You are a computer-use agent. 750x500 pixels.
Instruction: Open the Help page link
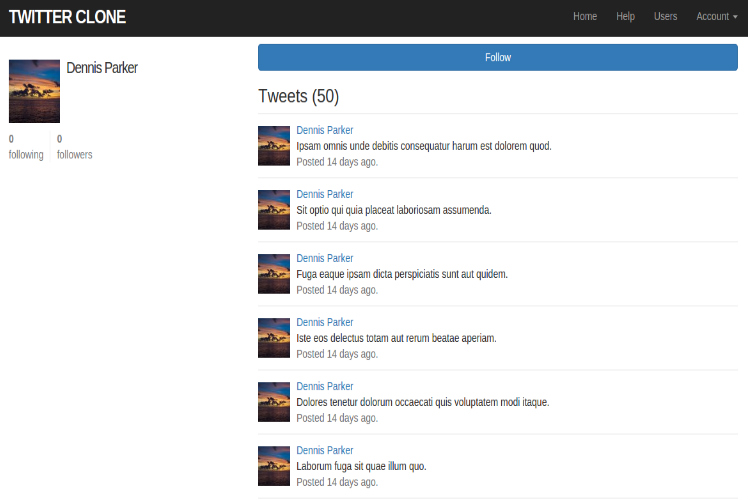click(x=625, y=17)
